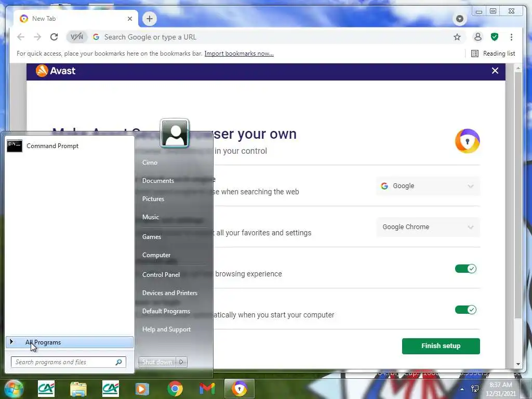Click the page vertical scrollbar thumb
532x399 pixels.
coord(518,196)
